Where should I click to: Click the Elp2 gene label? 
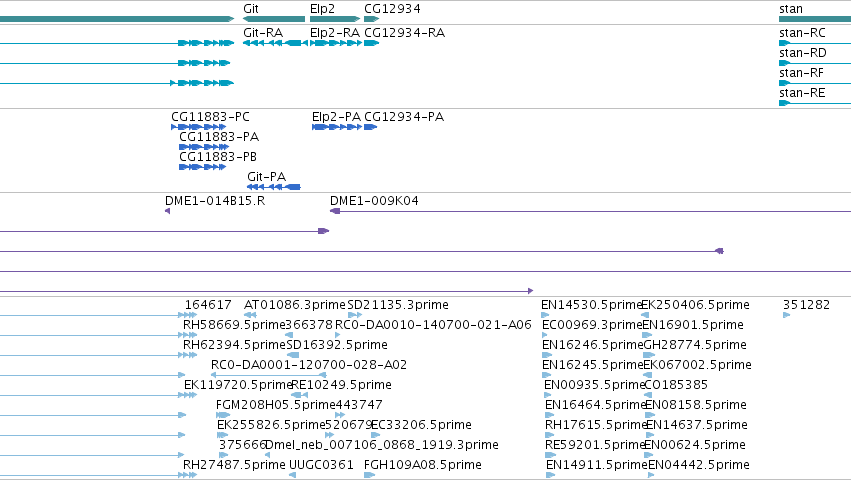tap(322, 9)
